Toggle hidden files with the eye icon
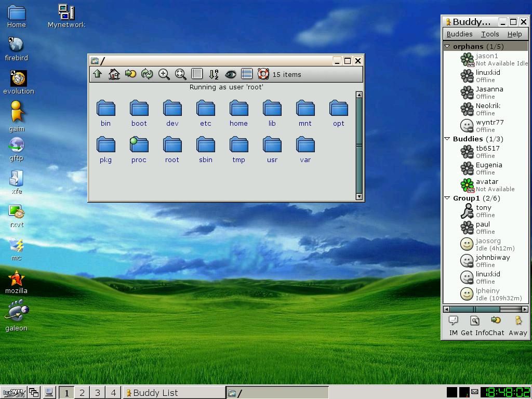The image size is (532, 399). (230, 74)
